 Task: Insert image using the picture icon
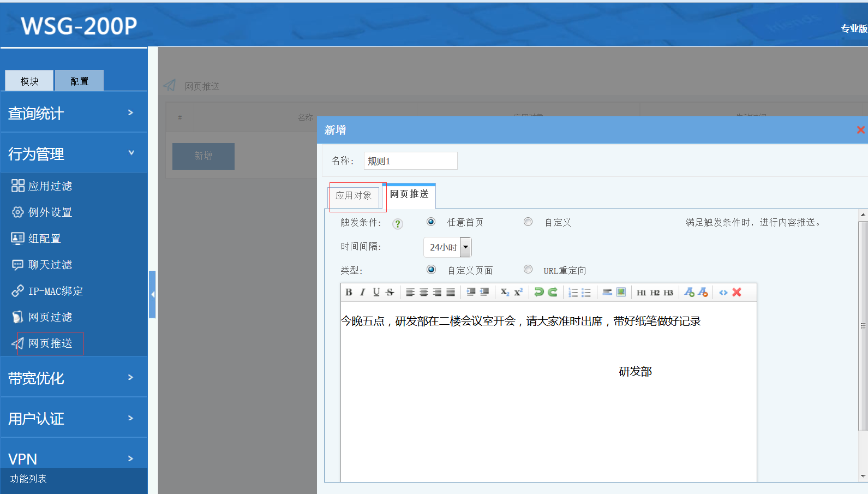(x=621, y=292)
